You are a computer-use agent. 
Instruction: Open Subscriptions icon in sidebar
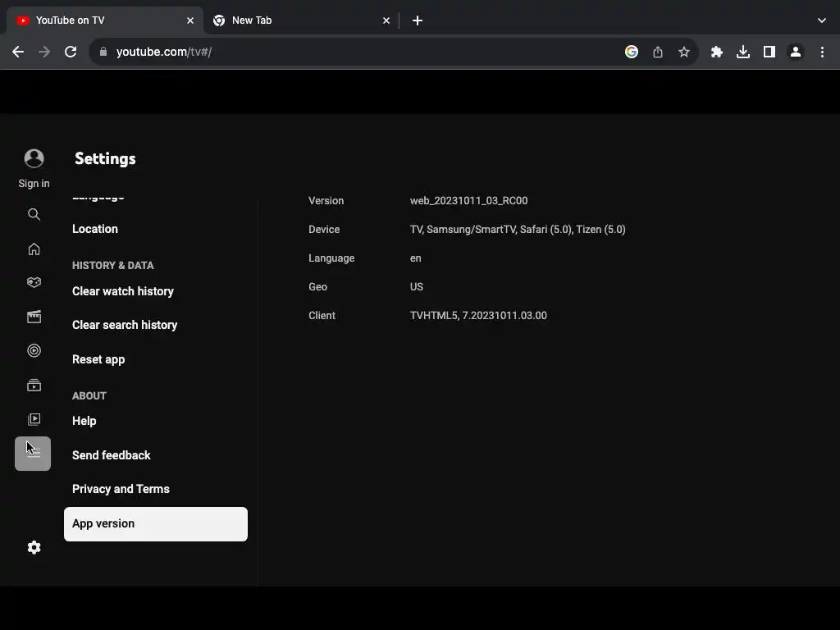34,386
